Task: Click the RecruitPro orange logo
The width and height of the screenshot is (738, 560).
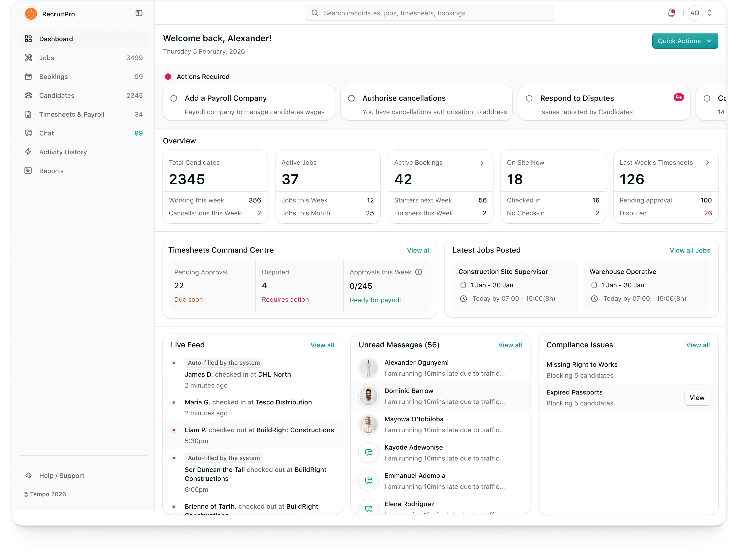Action: (31, 14)
